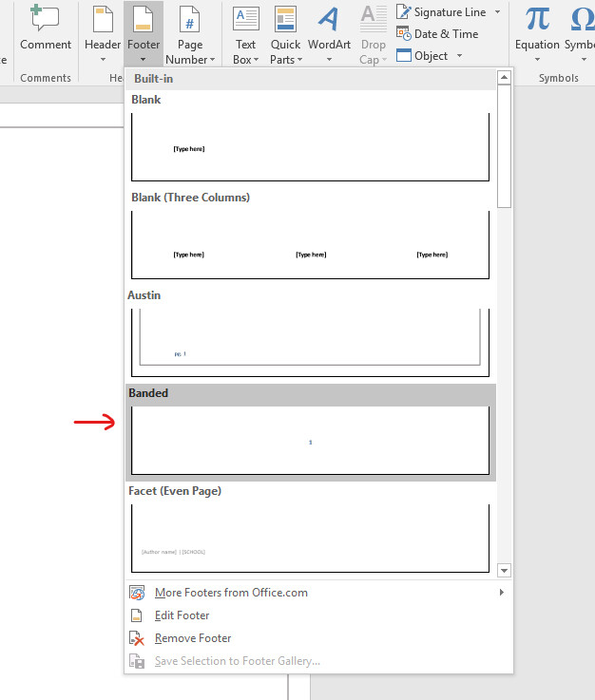Viewport: 595px width, 700px height.
Task: Expand the More Footers submenu arrow
Action: tap(502, 593)
